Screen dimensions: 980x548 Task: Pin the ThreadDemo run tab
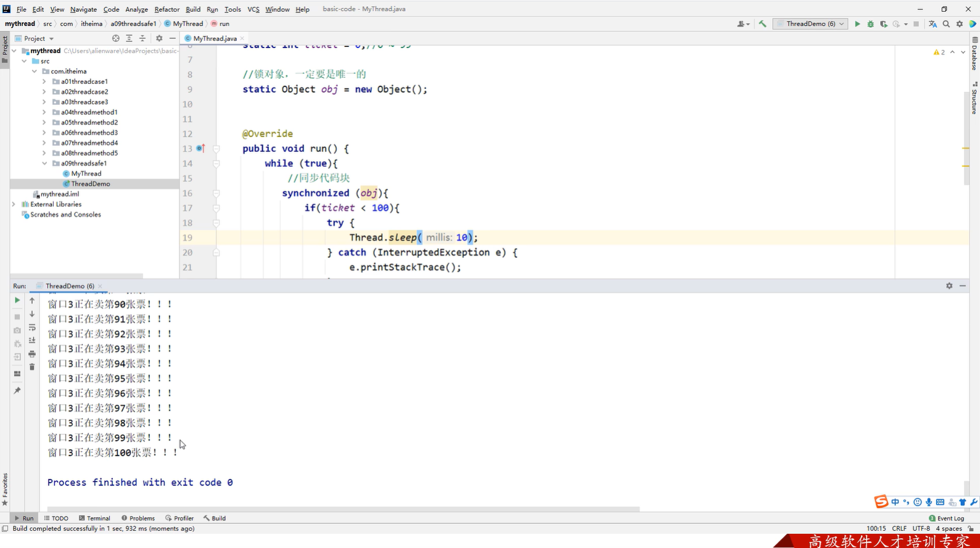tap(17, 391)
